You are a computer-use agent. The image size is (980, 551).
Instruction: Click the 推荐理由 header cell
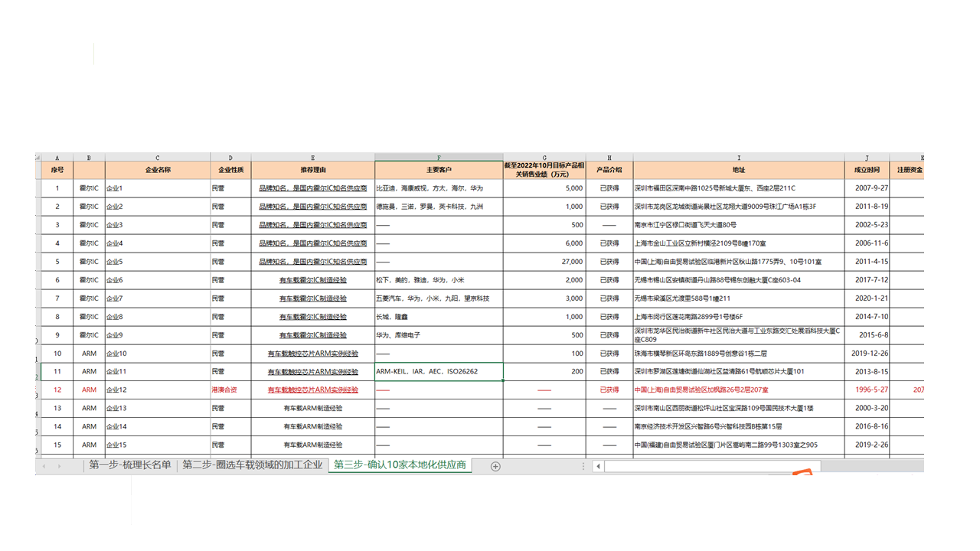[312, 170]
